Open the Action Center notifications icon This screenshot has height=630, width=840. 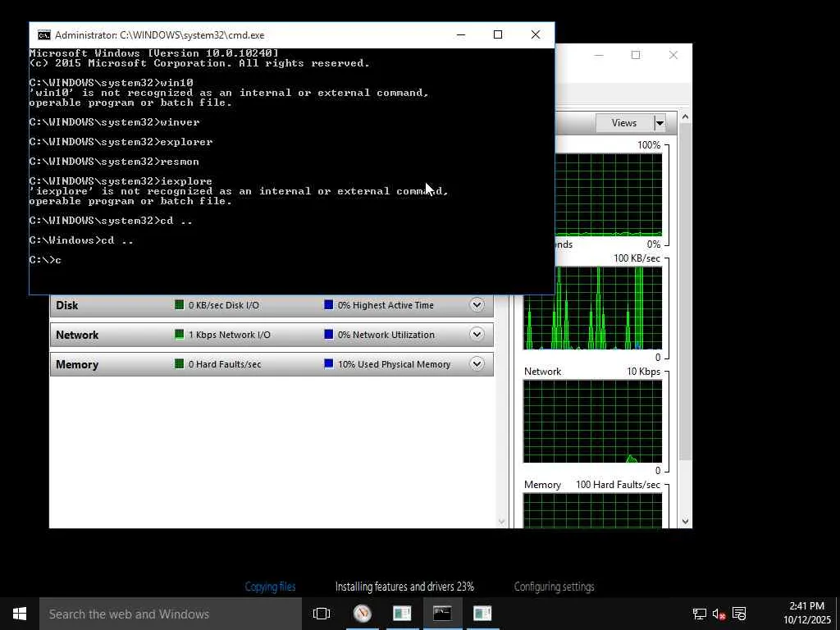coord(739,614)
